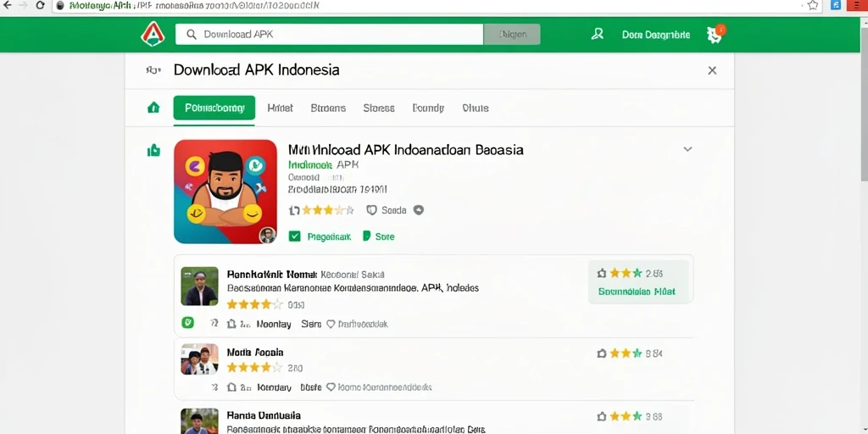Viewport: 868px width, 434px height.
Task: Toggle the green Pragednak checkbox
Action: click(x=294, y=236)
